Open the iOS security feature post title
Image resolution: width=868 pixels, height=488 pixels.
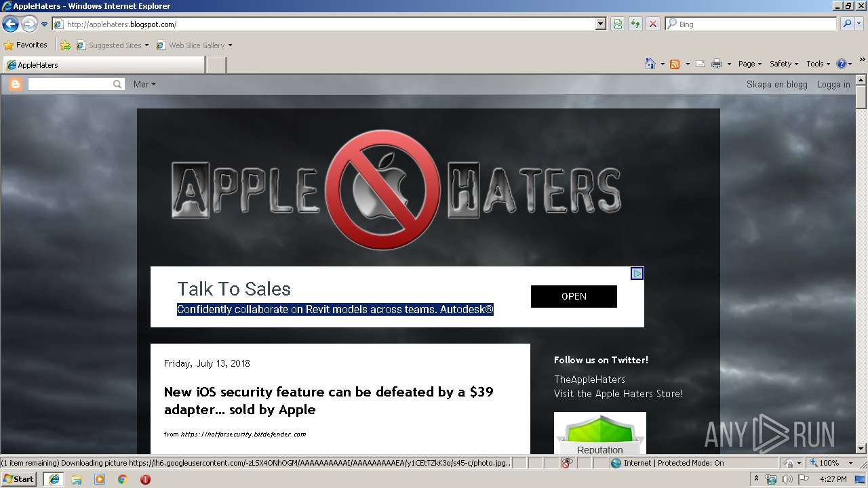click(329, 401)
